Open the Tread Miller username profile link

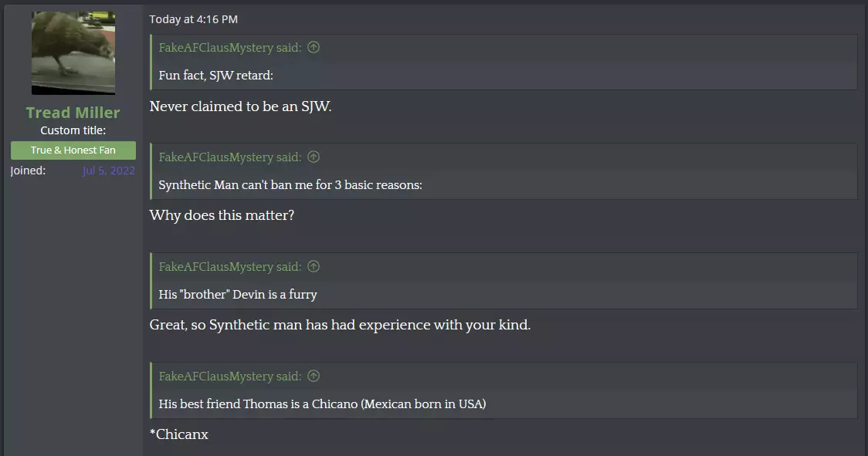73,113
